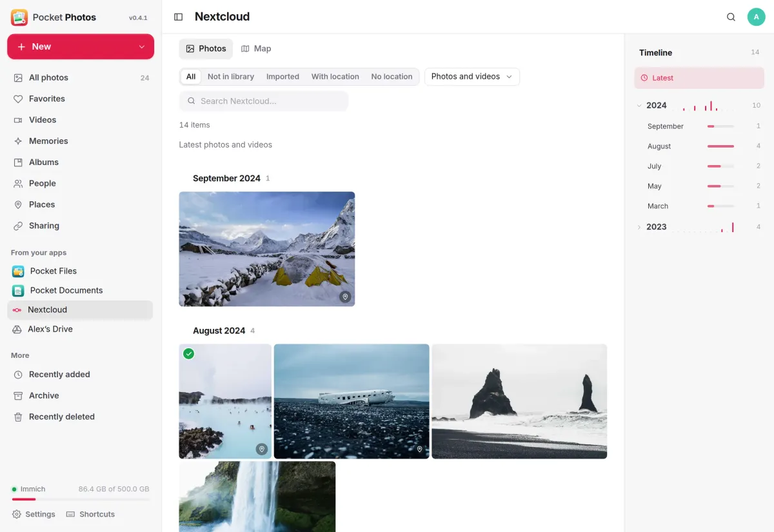This screenshot has height=532, width=774.
Task: Click the v0.4.1 version label
Action: pos(138,18)
